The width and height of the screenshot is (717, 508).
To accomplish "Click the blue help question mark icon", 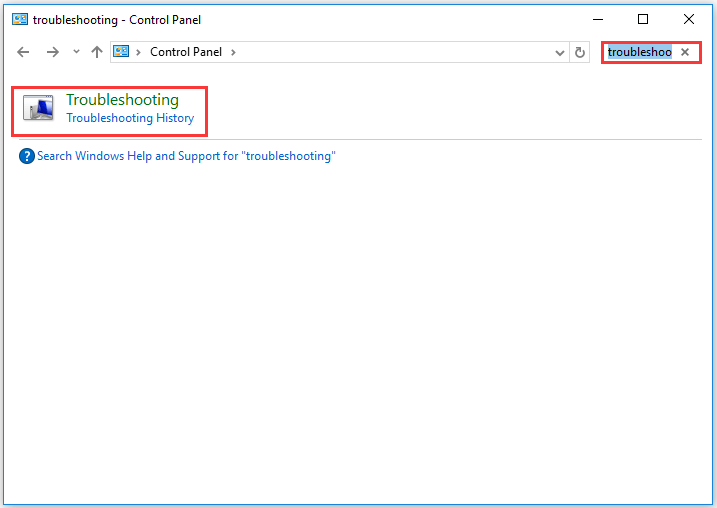I will click(x=27, y=156).
